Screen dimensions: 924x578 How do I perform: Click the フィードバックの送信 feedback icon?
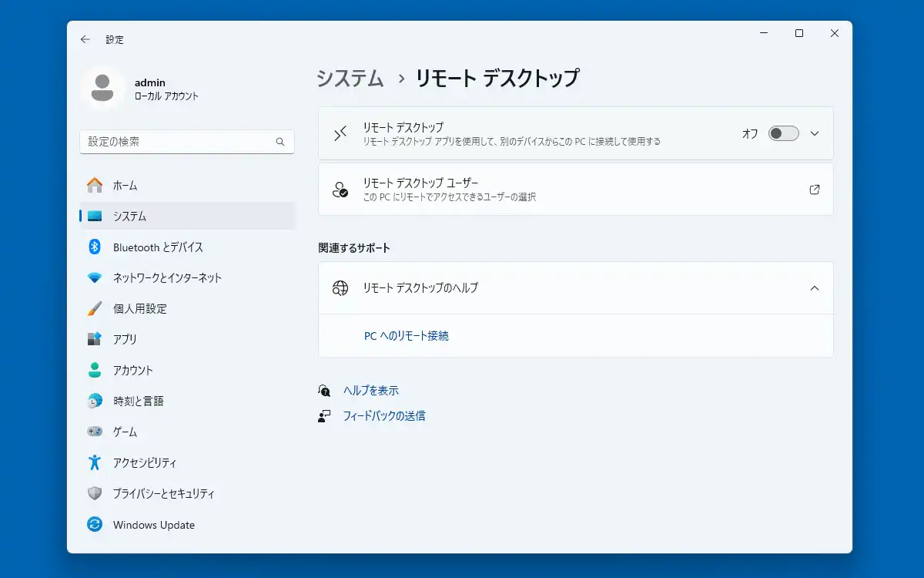[325, 416]
